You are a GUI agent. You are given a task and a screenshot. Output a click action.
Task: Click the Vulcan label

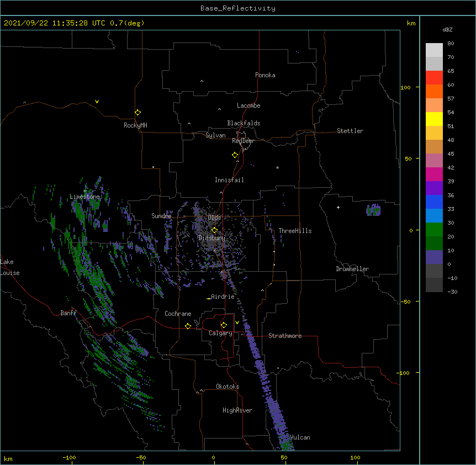(x=300, y=437)
